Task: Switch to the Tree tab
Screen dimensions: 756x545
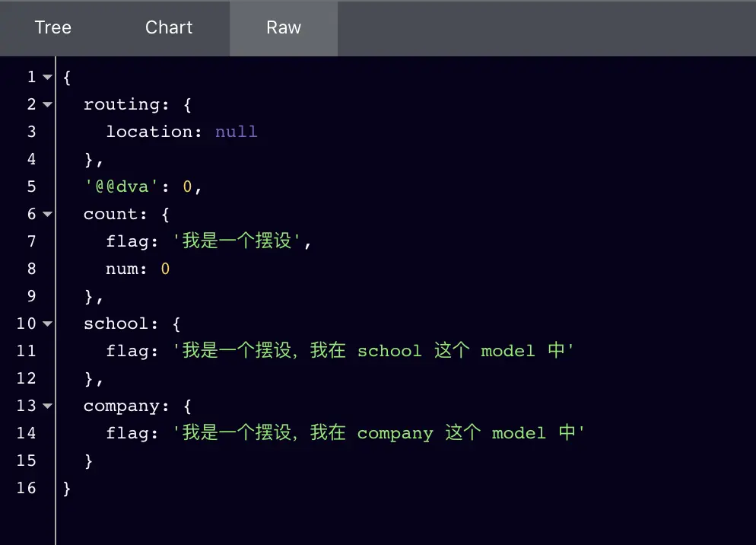Action: point(53,27)
